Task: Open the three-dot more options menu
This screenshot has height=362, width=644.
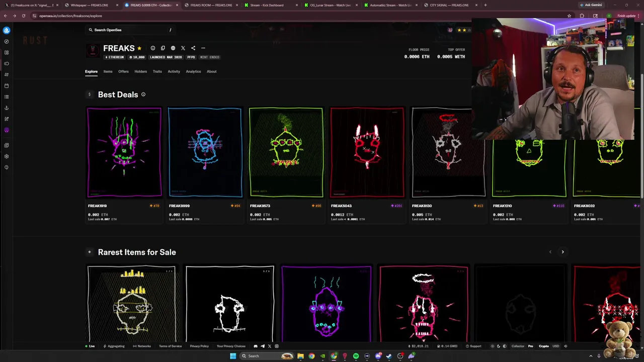Action: click(x=203, y=48)
